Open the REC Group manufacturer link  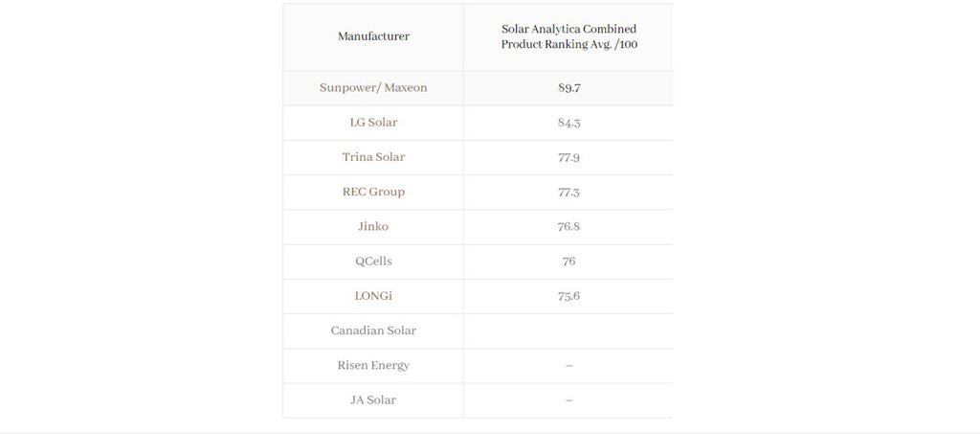(373, 192)
